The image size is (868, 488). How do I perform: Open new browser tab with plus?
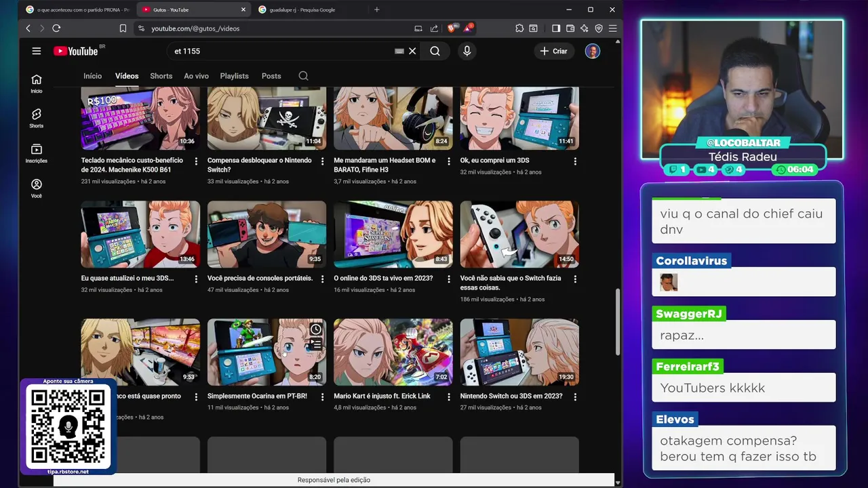click(x=377, y=9)
